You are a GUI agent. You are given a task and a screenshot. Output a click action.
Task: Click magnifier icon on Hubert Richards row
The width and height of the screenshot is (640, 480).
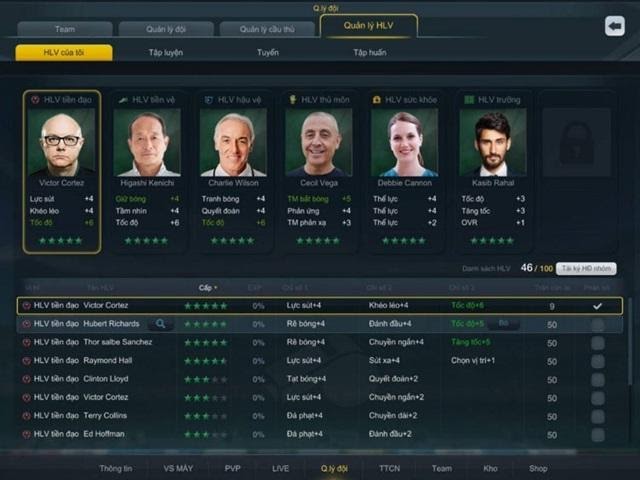160,324
